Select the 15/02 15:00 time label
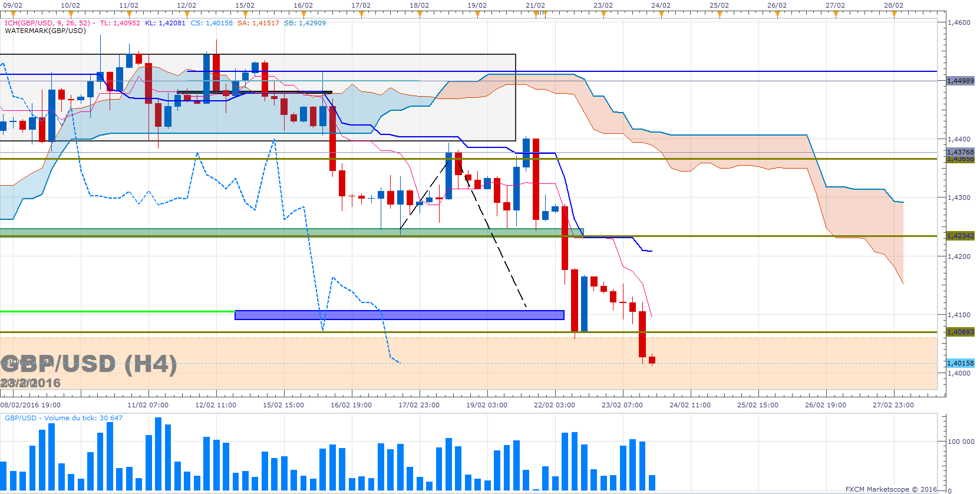Viewport: 980px width, 494px height. point(283,405)
